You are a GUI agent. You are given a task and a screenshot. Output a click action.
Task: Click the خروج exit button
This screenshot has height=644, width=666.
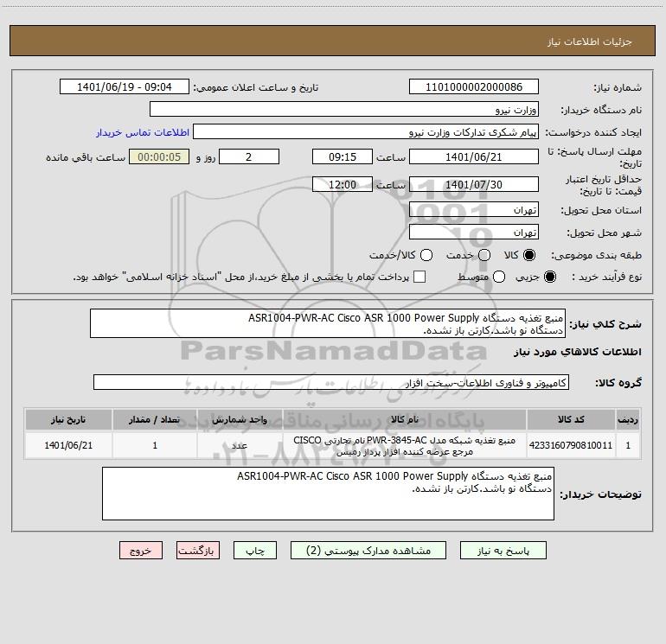141,550
